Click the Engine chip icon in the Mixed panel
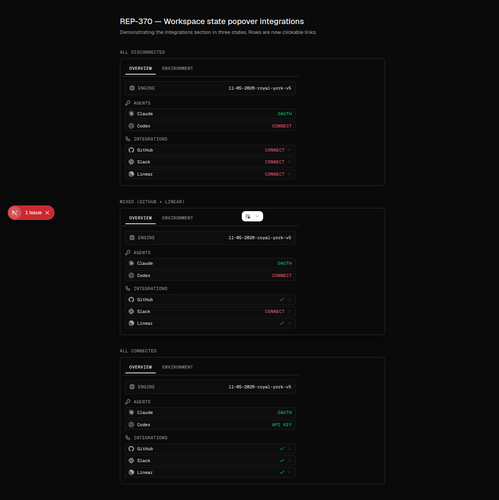This screenshot has width=499, height=500. pos(132,238)
